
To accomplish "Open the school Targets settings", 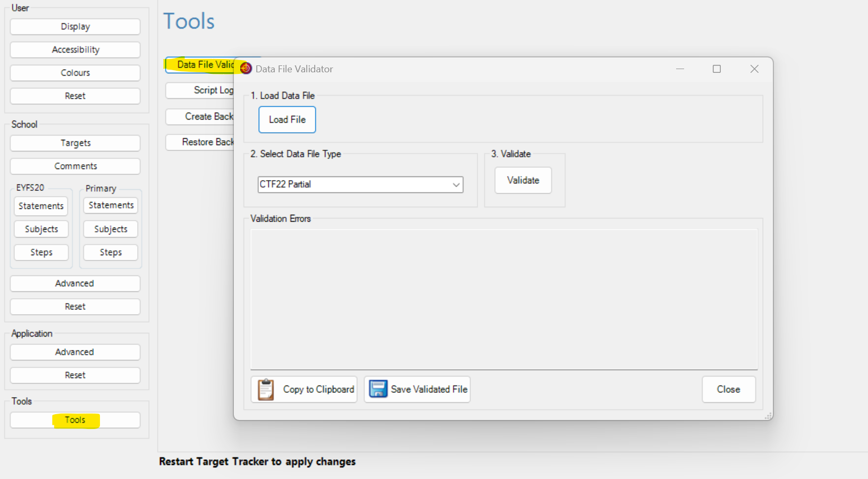I will coord(75,143).
